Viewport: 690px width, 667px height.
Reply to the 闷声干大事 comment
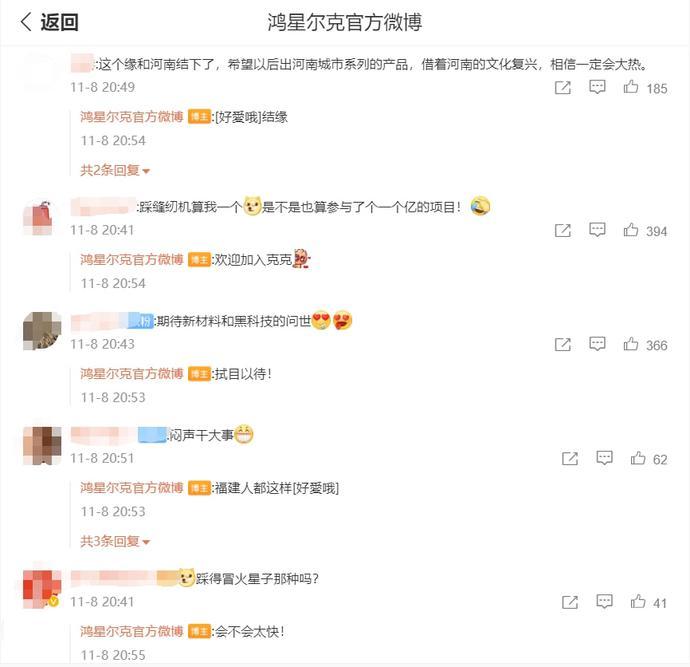point(604,458)
